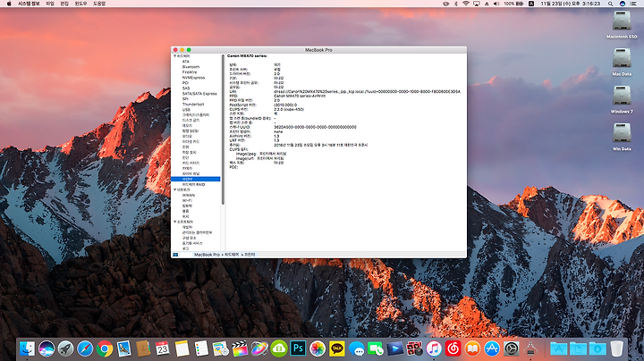Screen dimensions: 644x361
Task: Open Photos app in dock
Action: (x=318, y=348)
